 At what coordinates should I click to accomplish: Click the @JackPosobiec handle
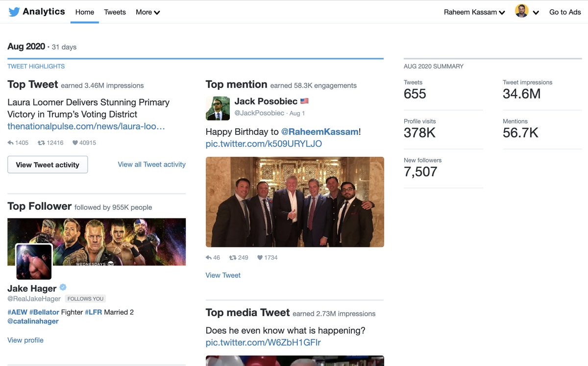259,113
